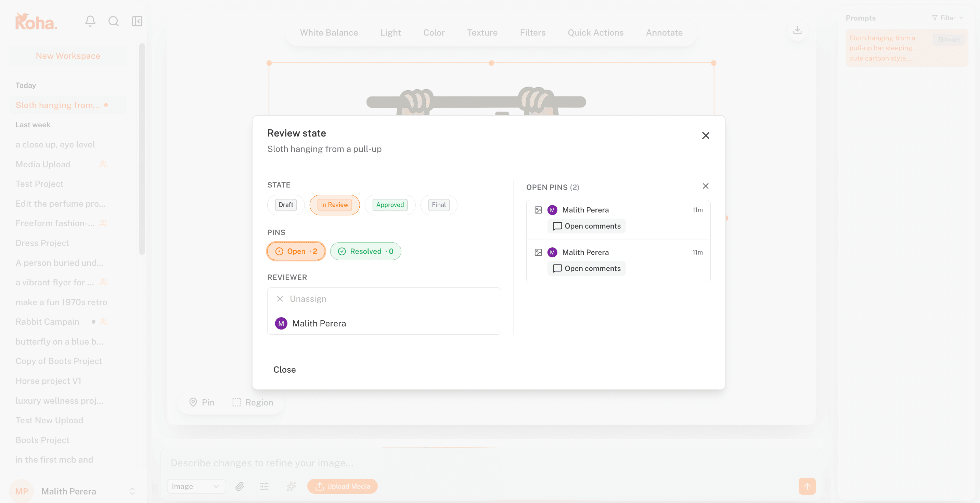Screen dimensions: 980x503
Task: Click the sparkle enhance icon
Action: pos(291,486)
